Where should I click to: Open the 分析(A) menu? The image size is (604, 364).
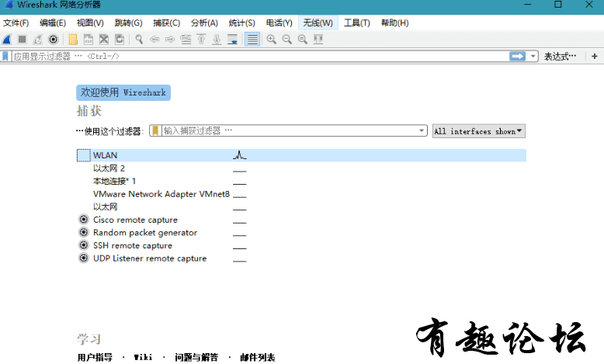[x=204, y=23]
